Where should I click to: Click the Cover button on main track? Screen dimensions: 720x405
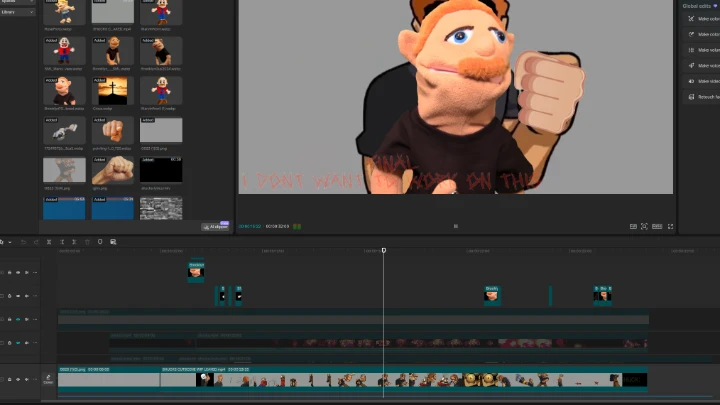click(48, 379)
